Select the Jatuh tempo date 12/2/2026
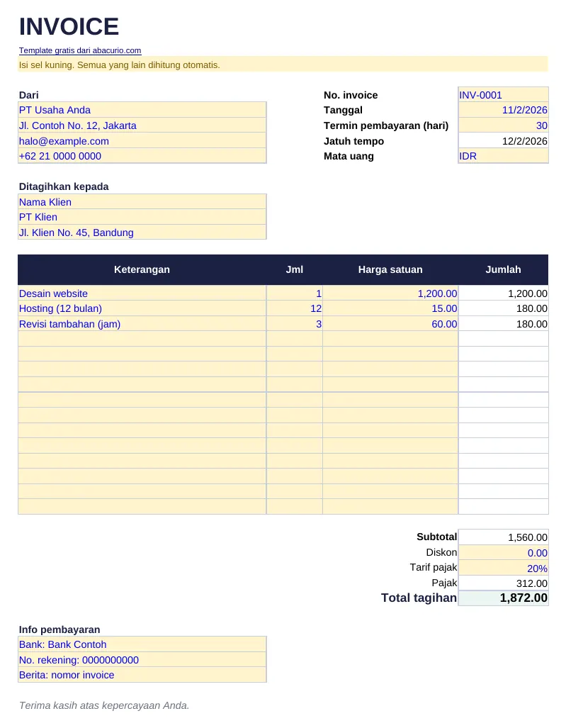 [x=504, y=140]
